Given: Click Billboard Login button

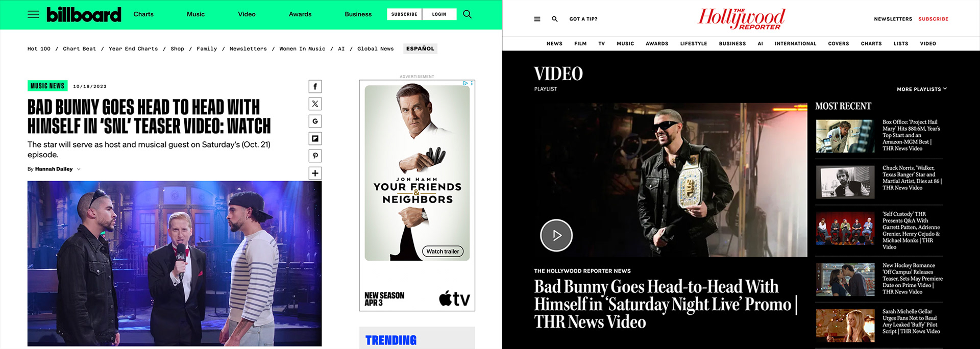Looking at the screenshot, I should pyautogui.click(x=439, y=14).
